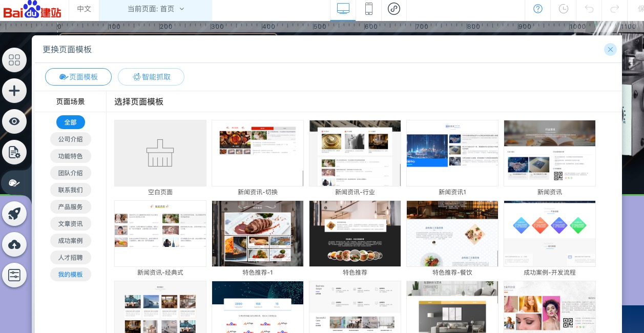This screenshot has width=644, height=333.
Task: Click the grid modules icon in left sidebar
Action: pos(14,60)
